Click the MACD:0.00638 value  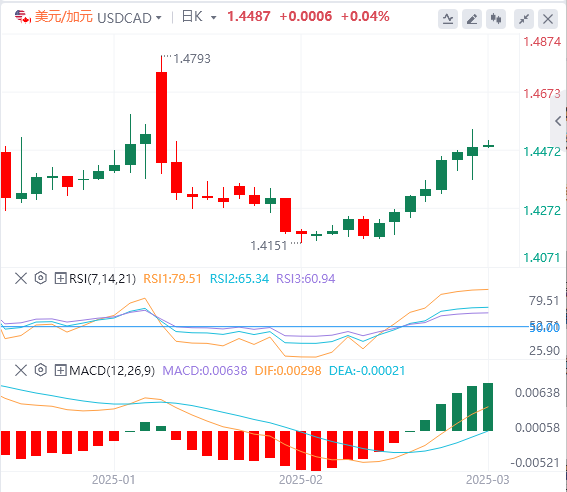pyautogui.click(x=205, y=371)
